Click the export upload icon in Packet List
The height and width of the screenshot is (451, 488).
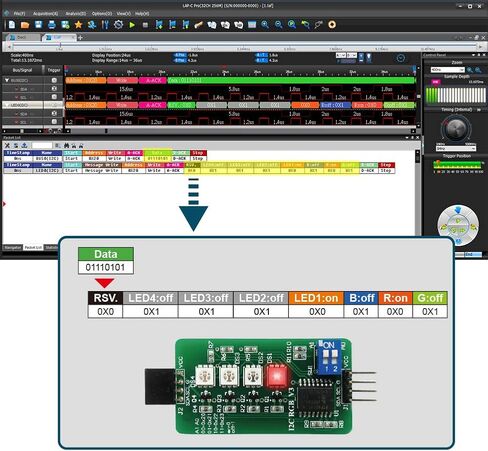pos(24,145)
